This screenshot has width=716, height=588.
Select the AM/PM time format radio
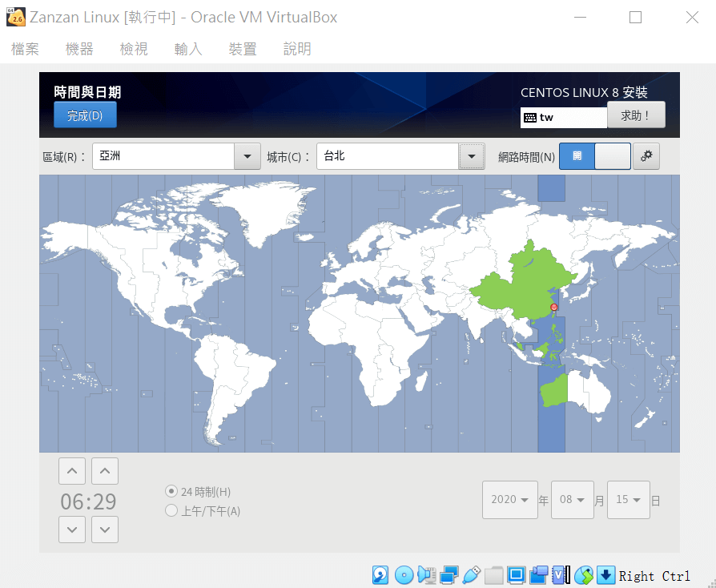[171, 511]
